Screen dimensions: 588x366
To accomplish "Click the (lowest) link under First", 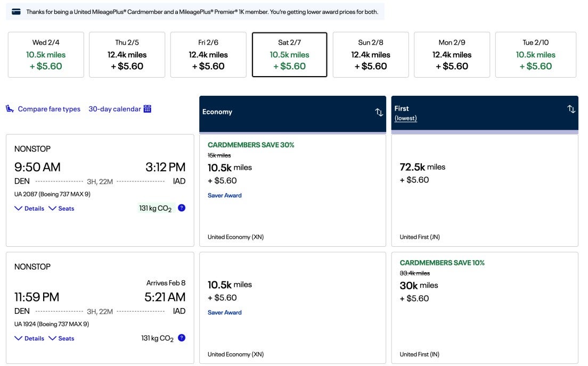I will 406,118.
